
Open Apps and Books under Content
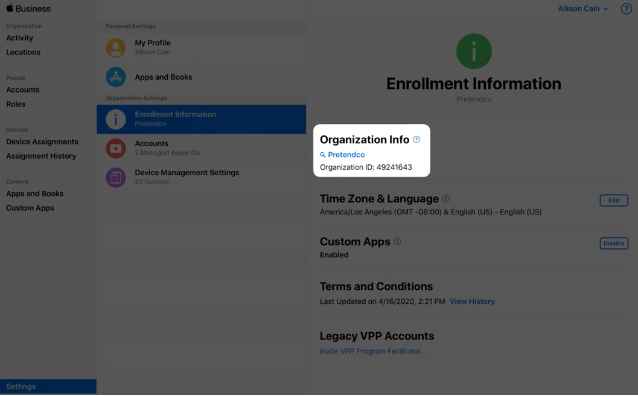[35, 193]
